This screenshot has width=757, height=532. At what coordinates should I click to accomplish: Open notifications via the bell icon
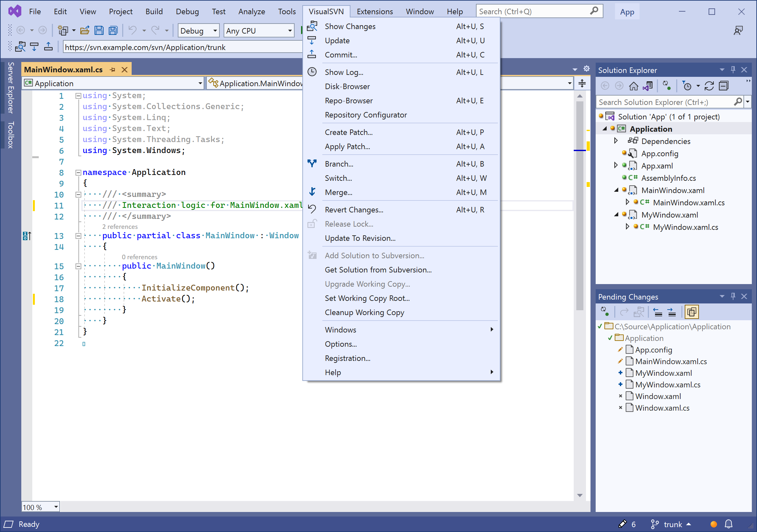coord(728,524)
